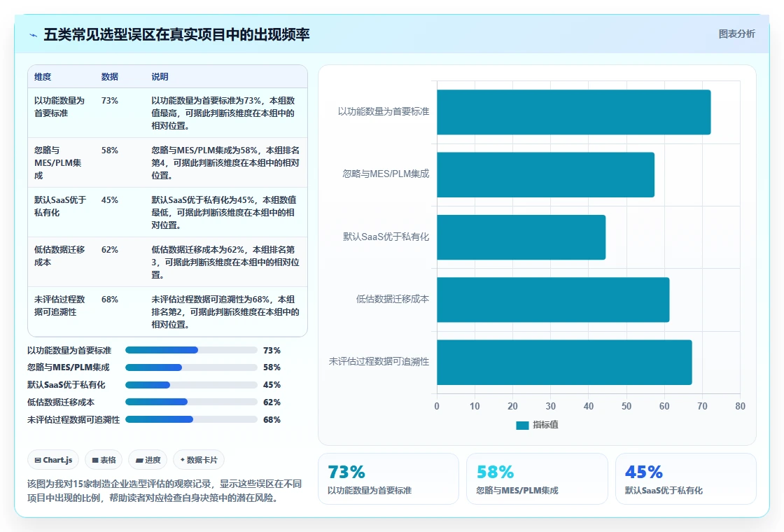The width and height of the screenshot is (784, 532).
Task: Click the title 五类常见选型误区在真实项目中的出现频率
Action: point(176,34)
